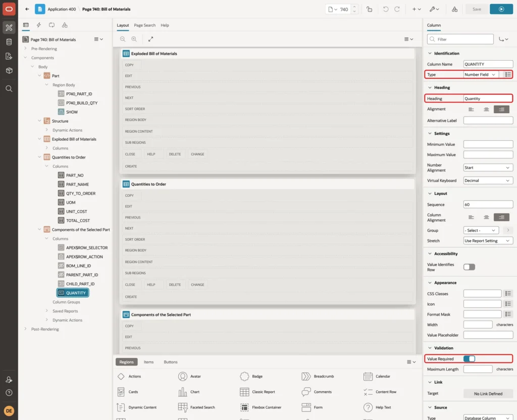517x420 pixels.
Task: Open the SQL Workshop database icon in sidebar
Action: point(9,42)
